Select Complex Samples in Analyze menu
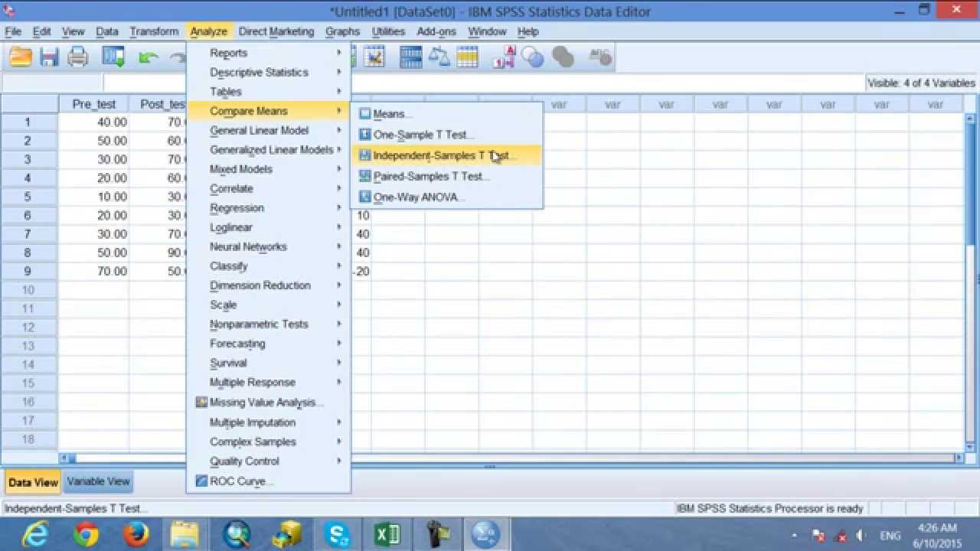Image resolution: width=980 pixels, height=551 pixels. [x=269, y=442]
